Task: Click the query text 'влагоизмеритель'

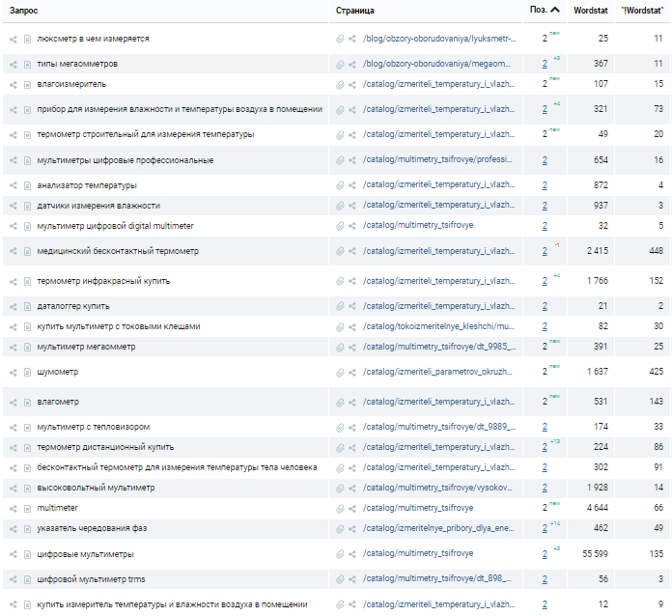Action: [x=71, y=84]
